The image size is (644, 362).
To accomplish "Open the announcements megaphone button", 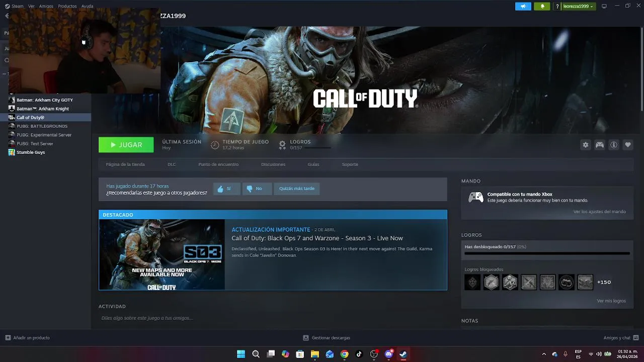I will [x=523, y=6].
